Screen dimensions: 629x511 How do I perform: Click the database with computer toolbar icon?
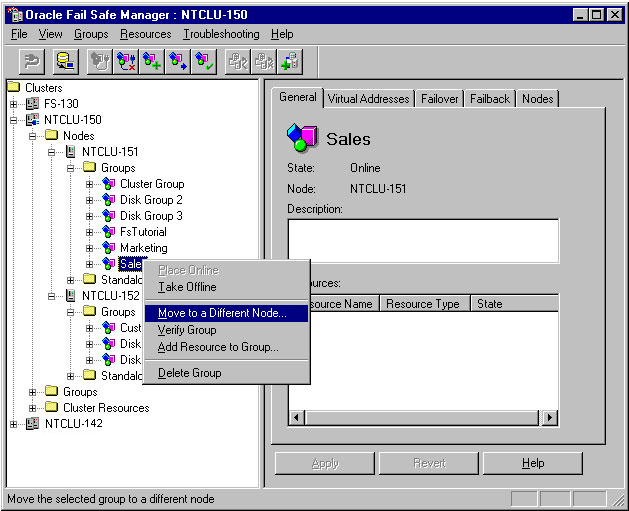(66, 62)
